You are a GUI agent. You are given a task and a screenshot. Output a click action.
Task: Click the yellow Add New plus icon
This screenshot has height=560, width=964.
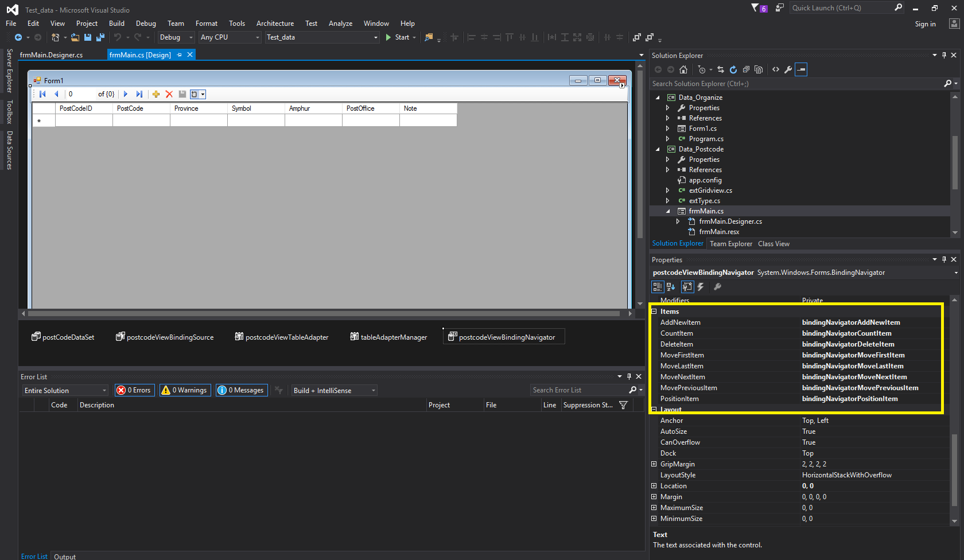[x=156, y=94]
